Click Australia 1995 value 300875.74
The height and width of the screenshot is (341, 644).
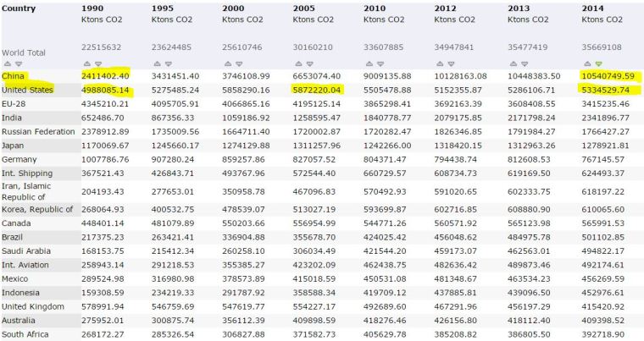click(x=173, y=321)
